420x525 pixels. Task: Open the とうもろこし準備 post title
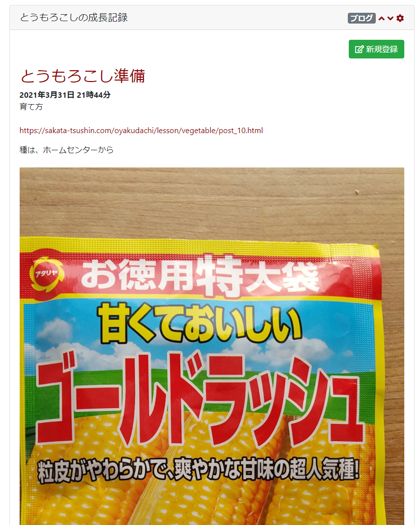pyautogui.click(x=83, y=76)
